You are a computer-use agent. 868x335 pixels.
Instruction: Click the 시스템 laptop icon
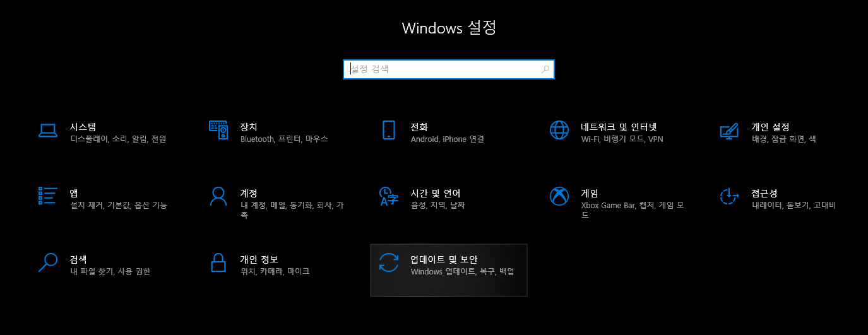pos(48,131)
